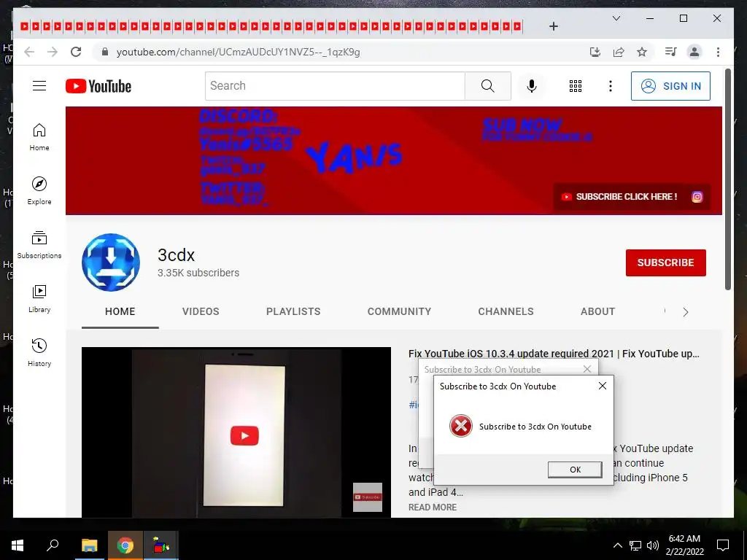View site information lock icon

pos(105,52)
